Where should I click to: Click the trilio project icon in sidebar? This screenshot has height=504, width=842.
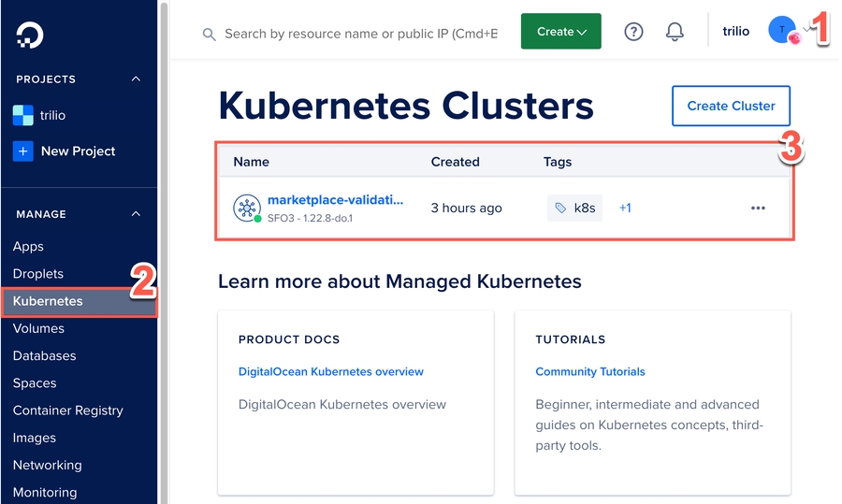pos(22,115)
